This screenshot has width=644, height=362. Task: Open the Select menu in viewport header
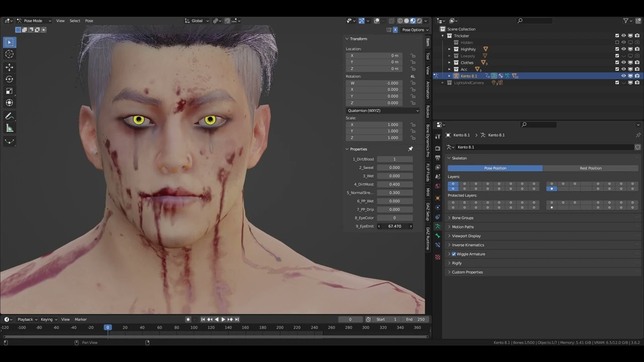(75, 21)
